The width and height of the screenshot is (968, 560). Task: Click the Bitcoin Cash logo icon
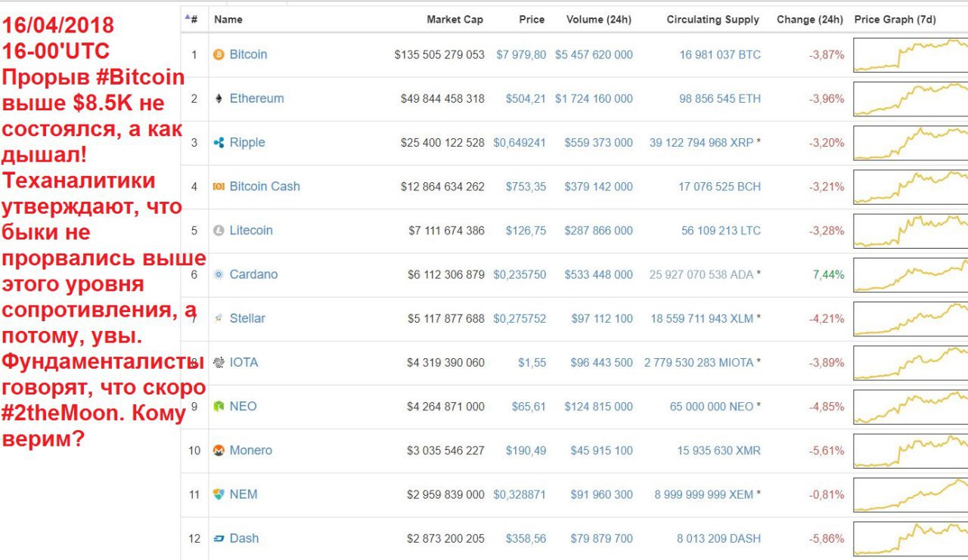(x=219, y=186)
